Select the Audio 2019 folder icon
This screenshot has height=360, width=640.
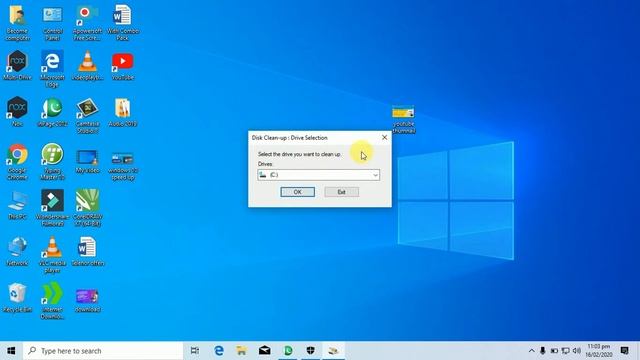(x=122, y=112)
